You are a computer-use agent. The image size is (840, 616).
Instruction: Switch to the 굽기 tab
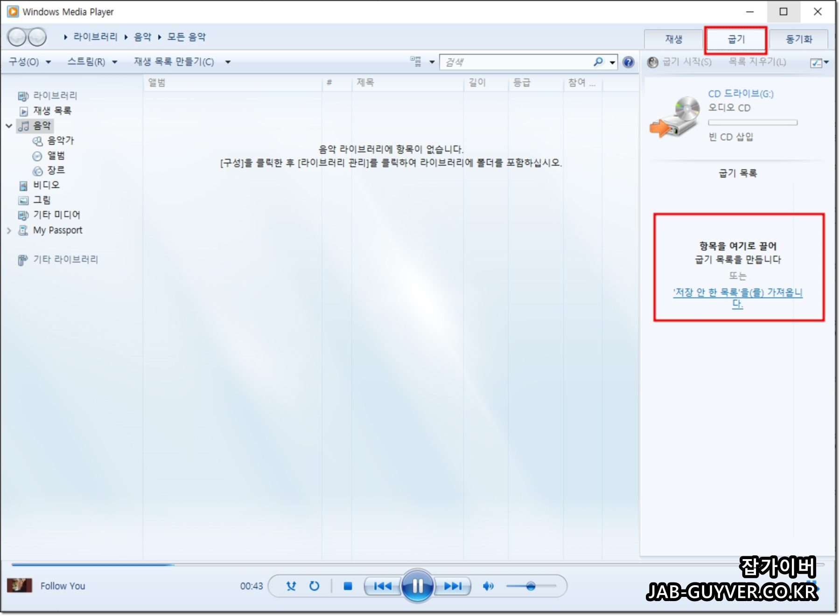click(x=736, y=39)
